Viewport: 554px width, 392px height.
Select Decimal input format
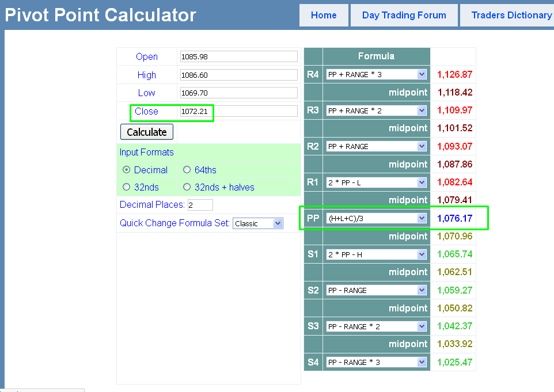pos(127,169)
